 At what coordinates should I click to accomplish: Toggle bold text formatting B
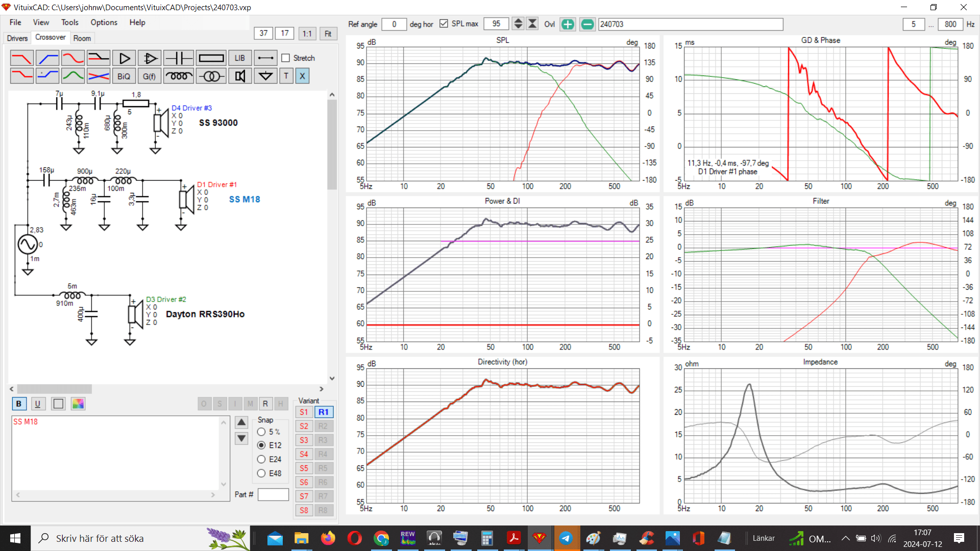pyautogui.click(x=19, y=404)
